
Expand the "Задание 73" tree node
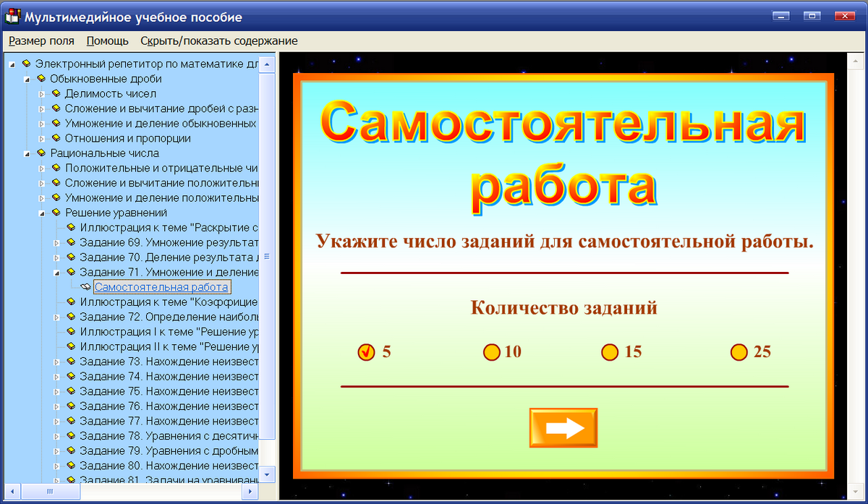pos(58,361)
